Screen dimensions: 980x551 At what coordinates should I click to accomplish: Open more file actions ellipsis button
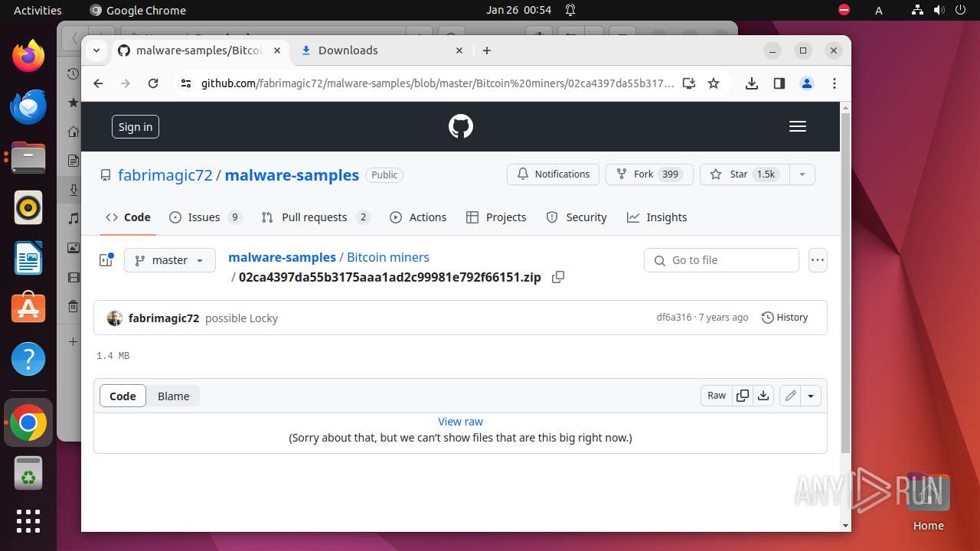click(818, 260)
